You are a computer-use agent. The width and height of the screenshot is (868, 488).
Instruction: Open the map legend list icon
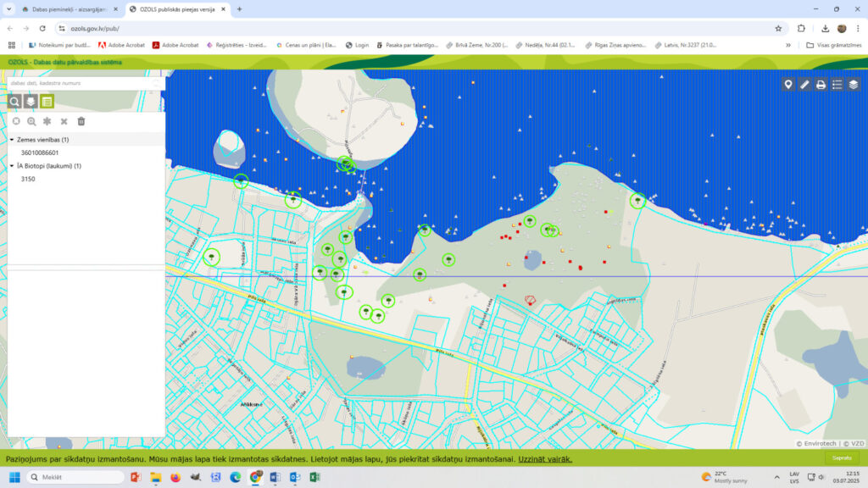point(837,85)
